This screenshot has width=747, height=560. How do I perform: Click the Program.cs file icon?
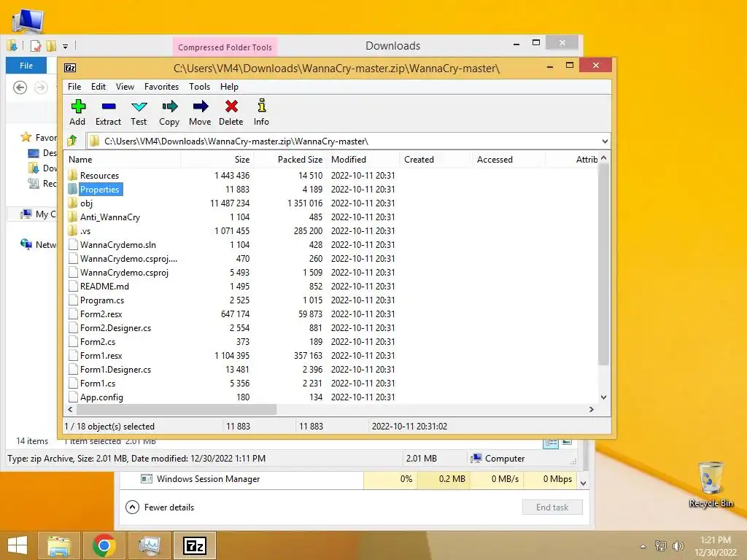pyautogui.click(x=73, y=300)
